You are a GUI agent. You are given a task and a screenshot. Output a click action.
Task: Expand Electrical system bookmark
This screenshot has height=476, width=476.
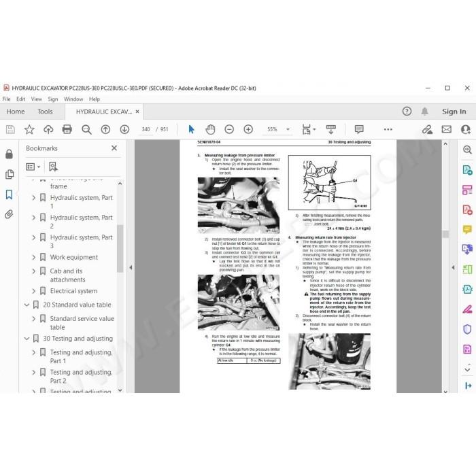coord(34,291)
